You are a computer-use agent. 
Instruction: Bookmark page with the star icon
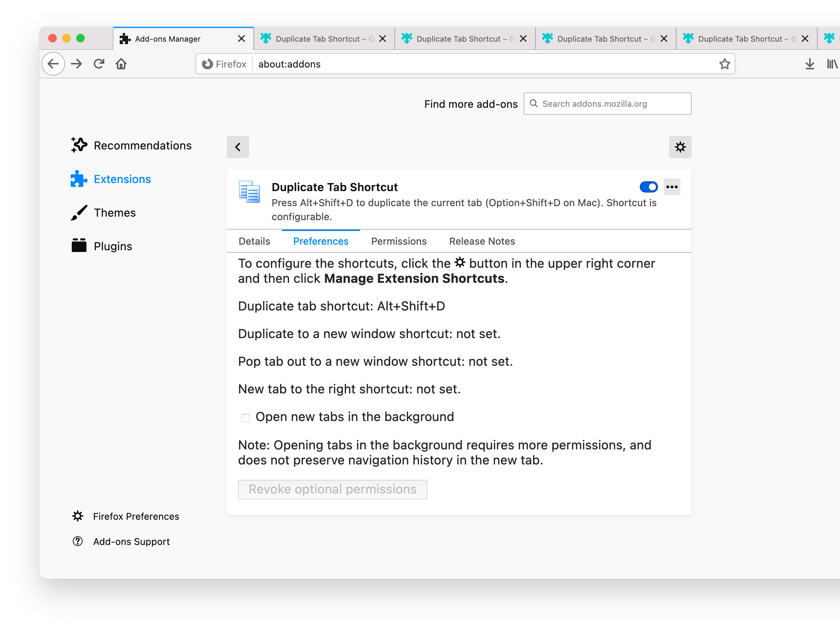click(x=724, y=64)
